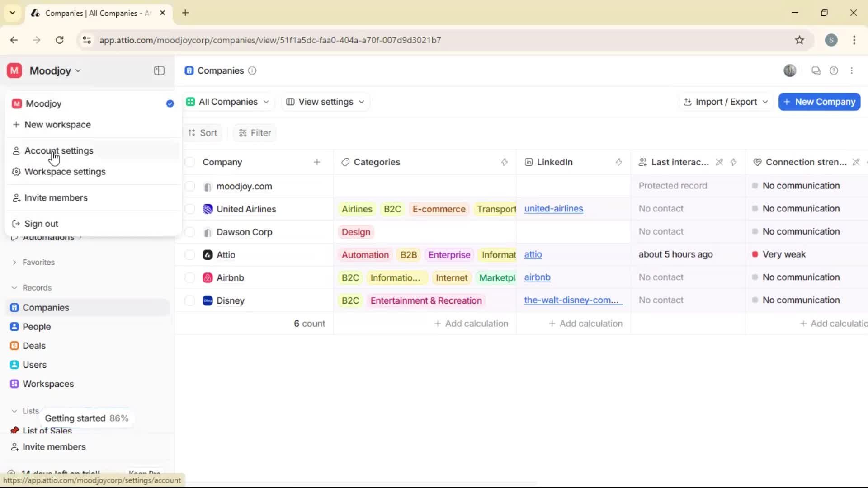The height and width of the screenshot is (488, 868).
Task: Choose Invite members in dropdown menu
Action: pyautogui.click(x=93, y=198)
